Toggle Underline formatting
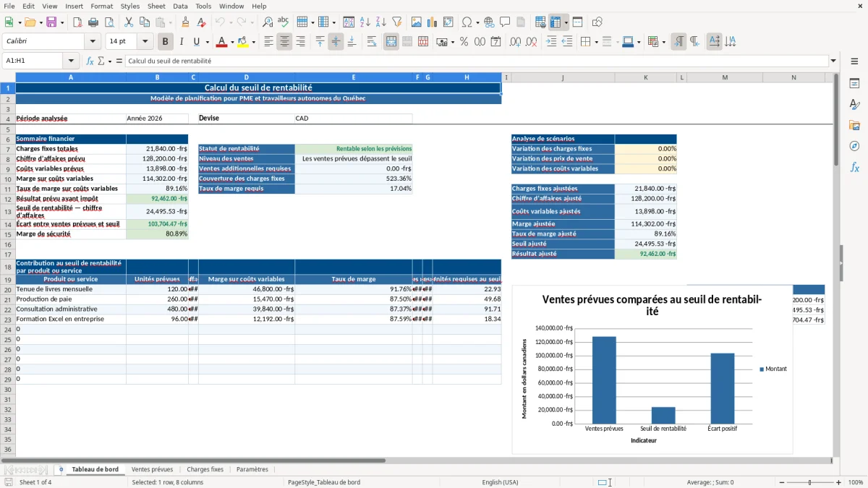Image resolution: width=868 pixels, height=488 pixels. (x=196, y=42)
